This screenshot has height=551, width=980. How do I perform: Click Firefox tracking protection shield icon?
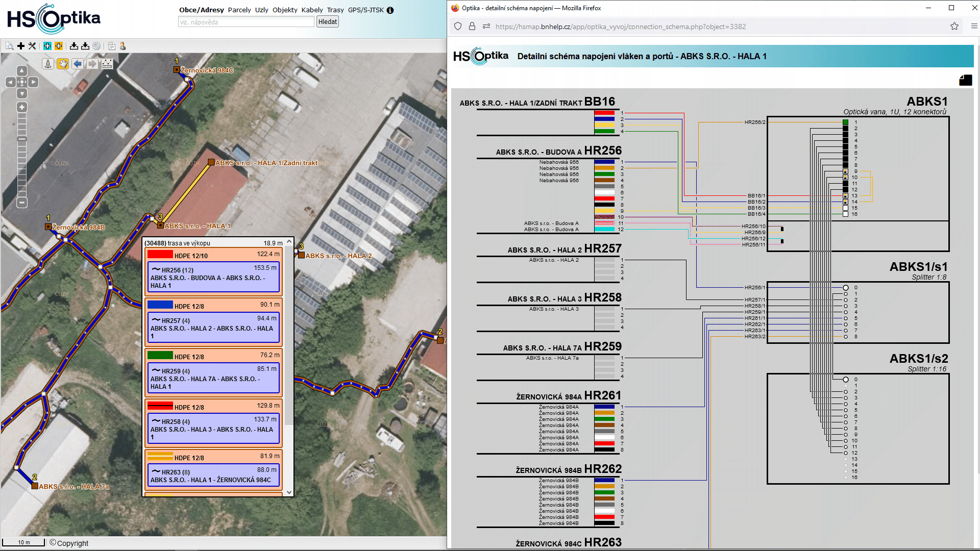point(458,27)
